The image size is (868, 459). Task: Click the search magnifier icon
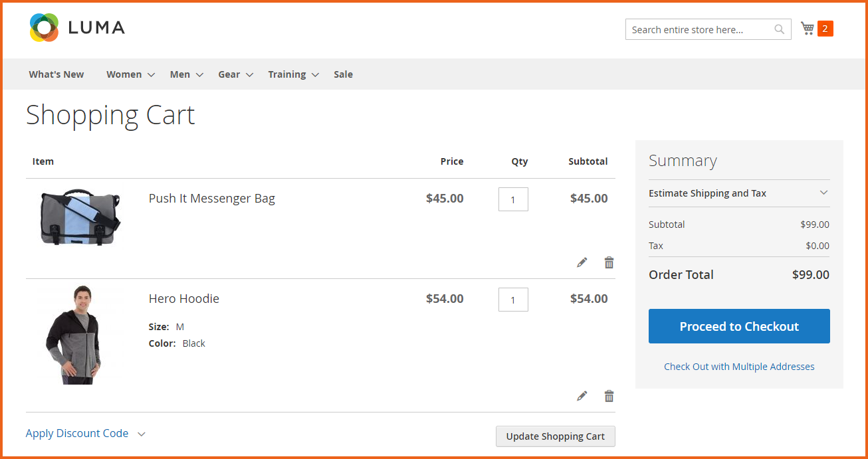point(778,29)
